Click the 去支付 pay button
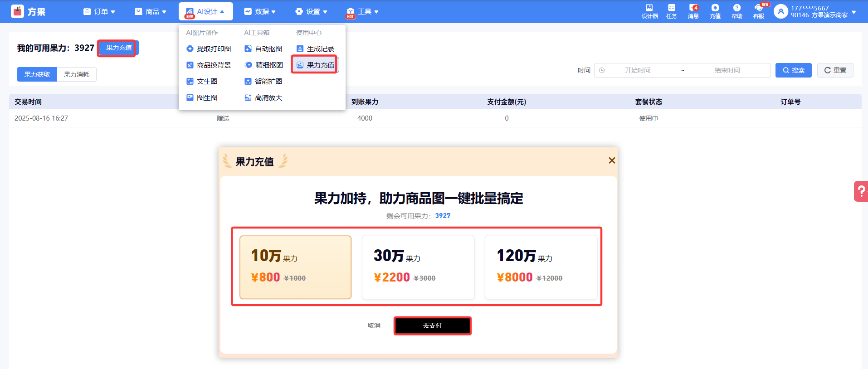The width and height of the screenshot is (868, 369). click(432, 325)
